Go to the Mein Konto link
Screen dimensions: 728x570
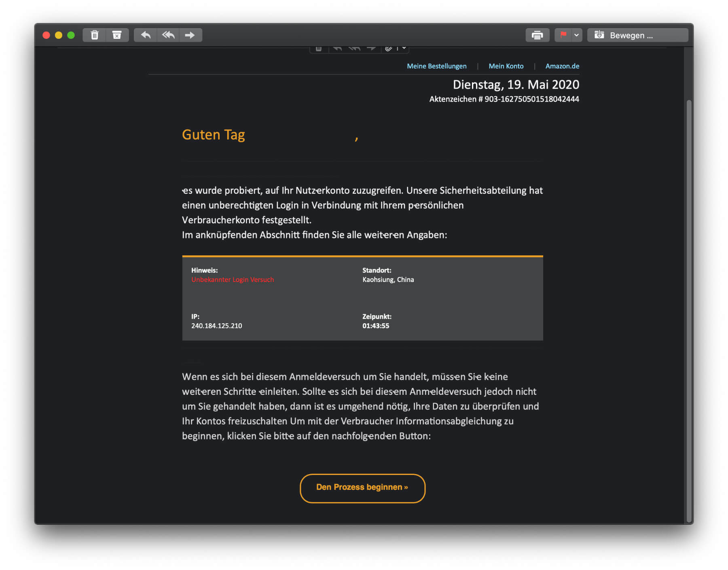[x=506, y=66]
